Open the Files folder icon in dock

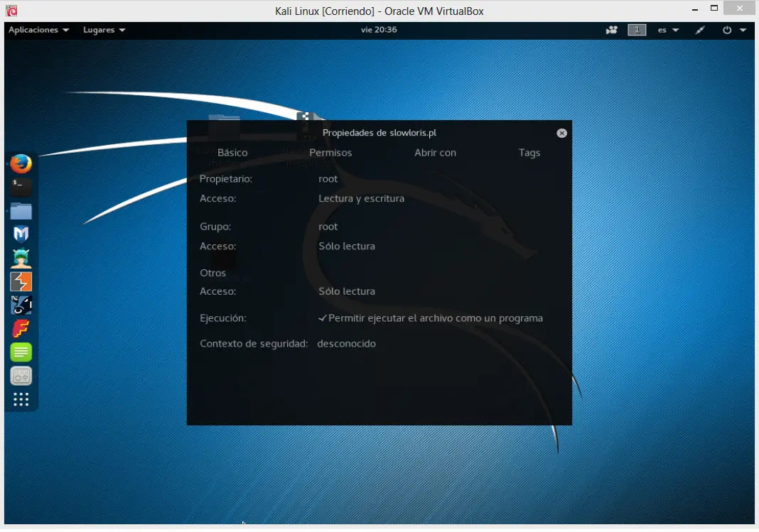tap(21, 211)
